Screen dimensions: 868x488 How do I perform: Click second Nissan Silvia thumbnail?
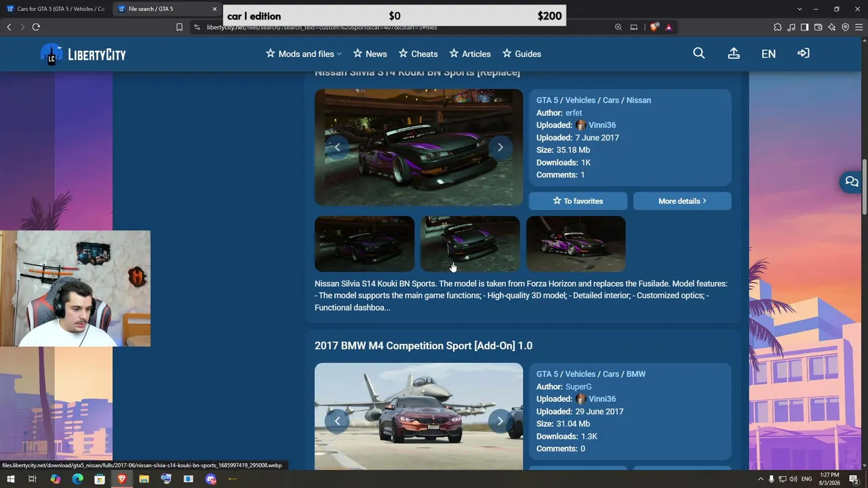tap(470, 244)
